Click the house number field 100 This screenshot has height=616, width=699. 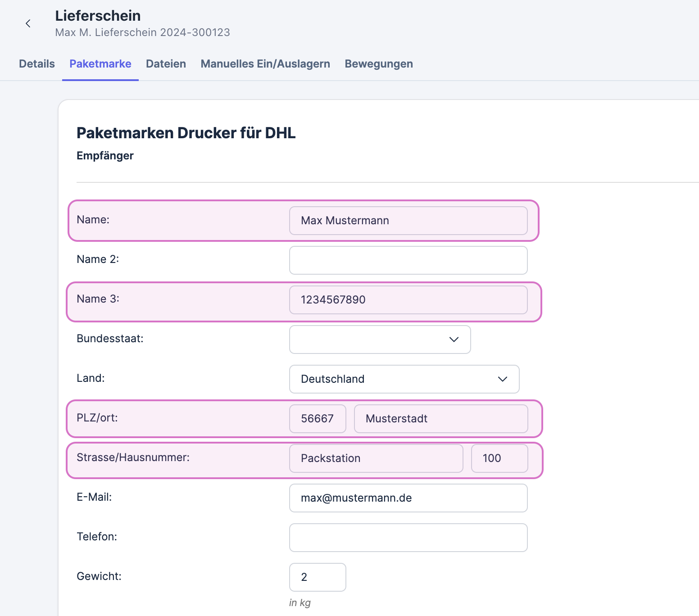point(499,458)
